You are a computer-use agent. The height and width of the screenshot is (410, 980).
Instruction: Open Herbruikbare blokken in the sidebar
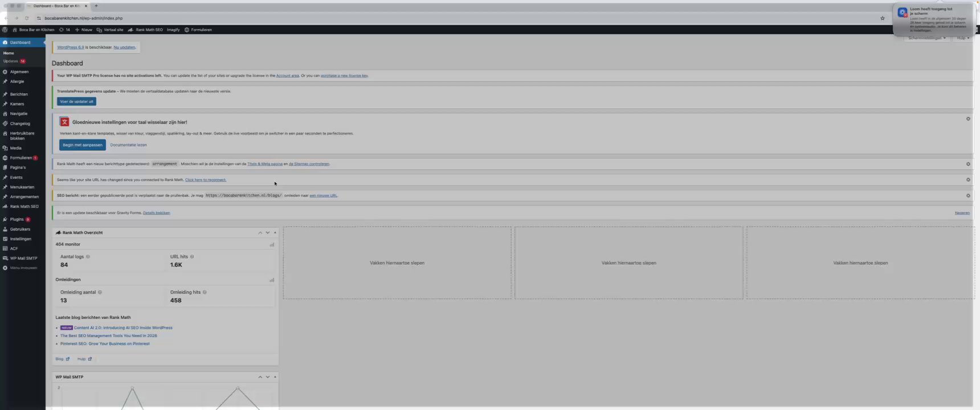tap(23, 136)
